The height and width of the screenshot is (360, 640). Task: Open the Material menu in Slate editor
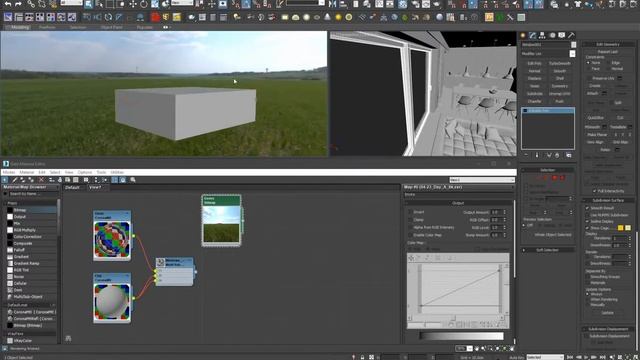[x=27, y=173]
